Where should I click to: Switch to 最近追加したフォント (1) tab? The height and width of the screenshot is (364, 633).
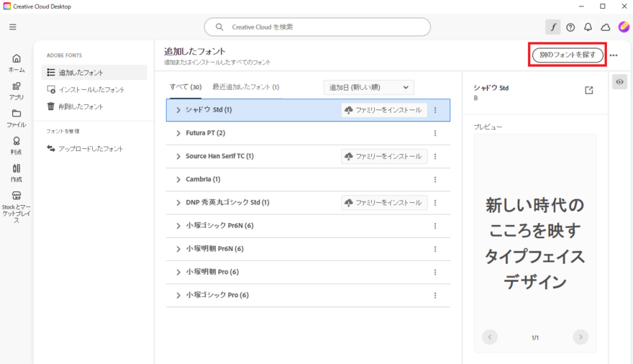(246, 87)
